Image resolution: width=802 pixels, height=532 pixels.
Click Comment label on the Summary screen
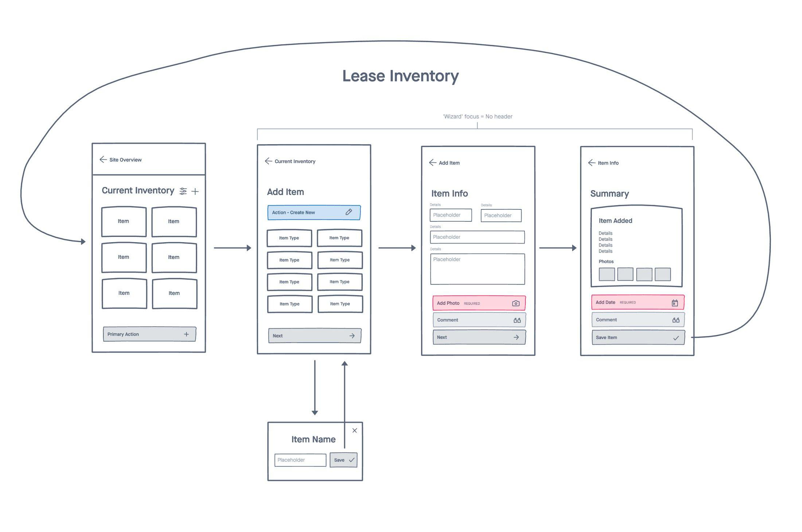(606, 320)
